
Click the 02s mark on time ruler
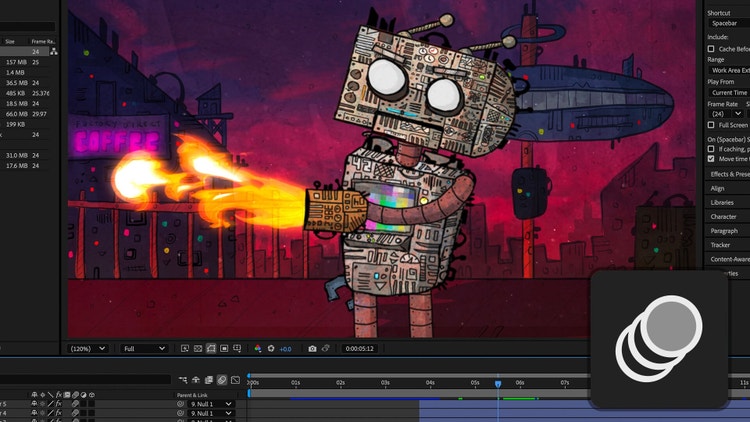[x=340, y=382]
